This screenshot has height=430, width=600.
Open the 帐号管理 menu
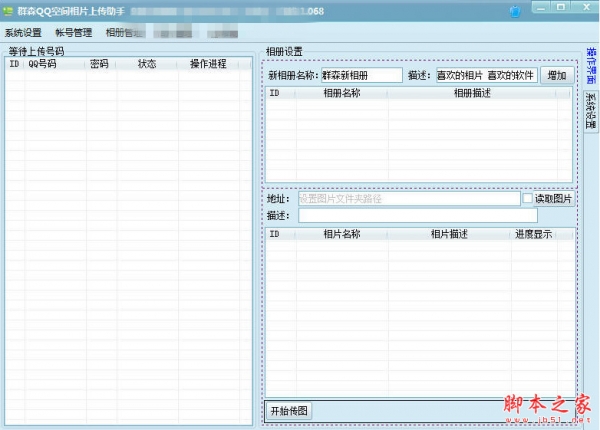point(74,33)
